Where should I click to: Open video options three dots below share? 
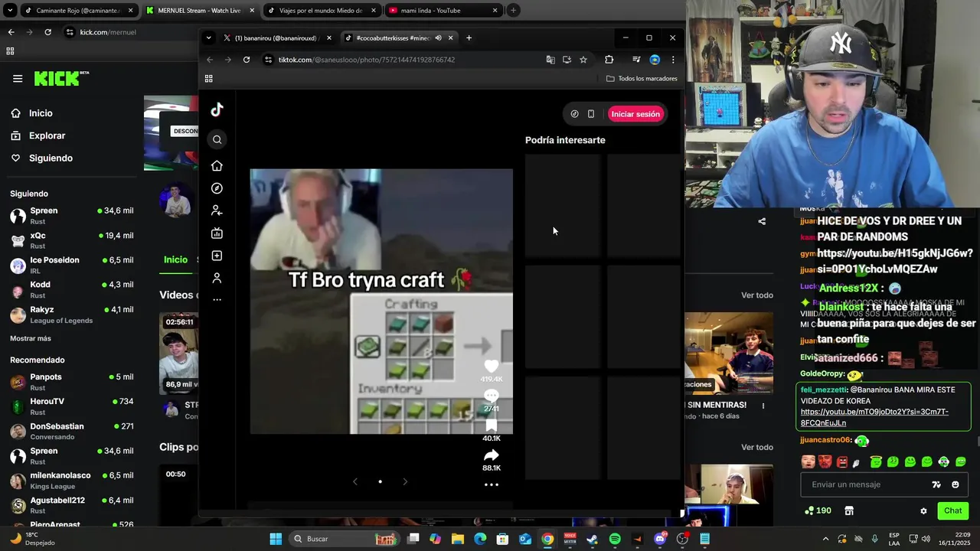(492, 484)
